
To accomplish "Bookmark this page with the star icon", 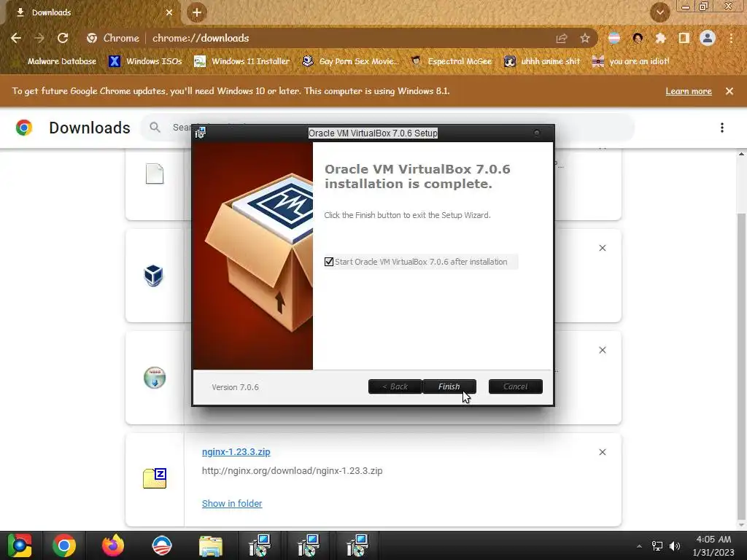I will pyautogui.click(x=585, y=38).
